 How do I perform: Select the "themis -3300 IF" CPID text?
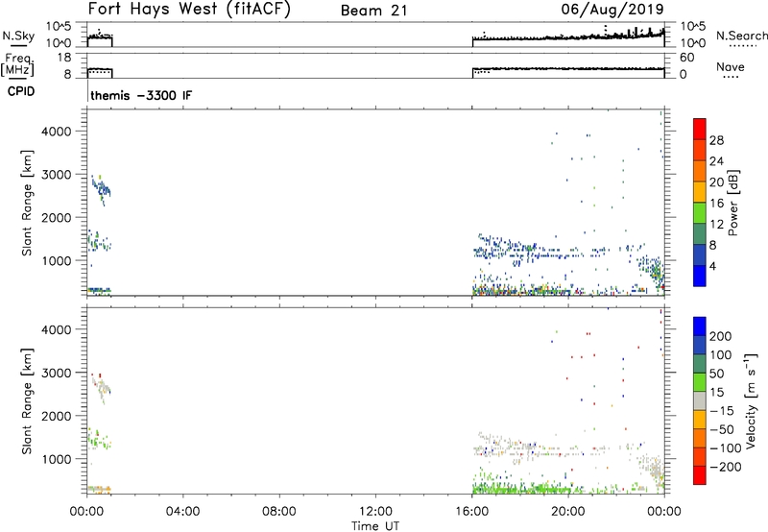click(x=141, y=95)
